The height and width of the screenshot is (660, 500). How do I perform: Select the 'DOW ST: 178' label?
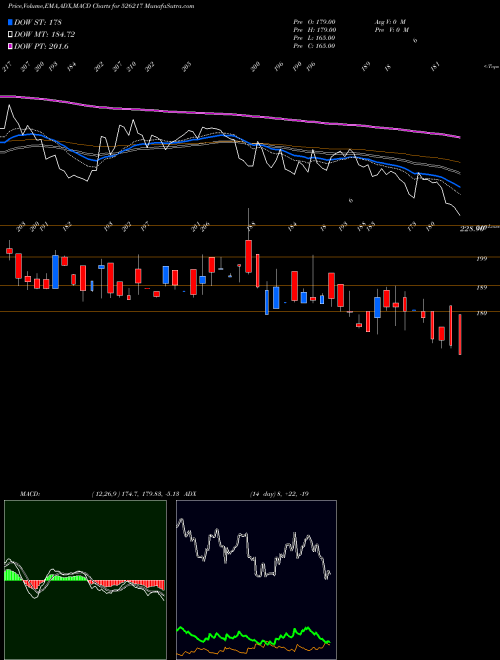pyautogui.click(x=38, y=22)
